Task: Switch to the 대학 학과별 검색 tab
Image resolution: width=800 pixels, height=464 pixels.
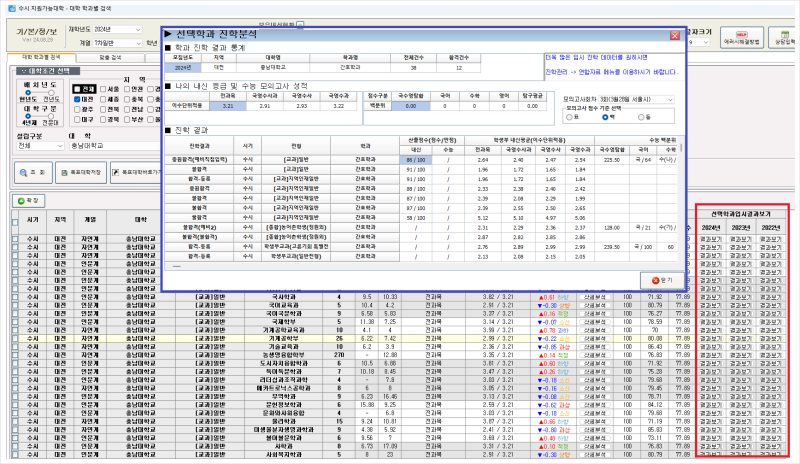Action: (x=41, y=57)
